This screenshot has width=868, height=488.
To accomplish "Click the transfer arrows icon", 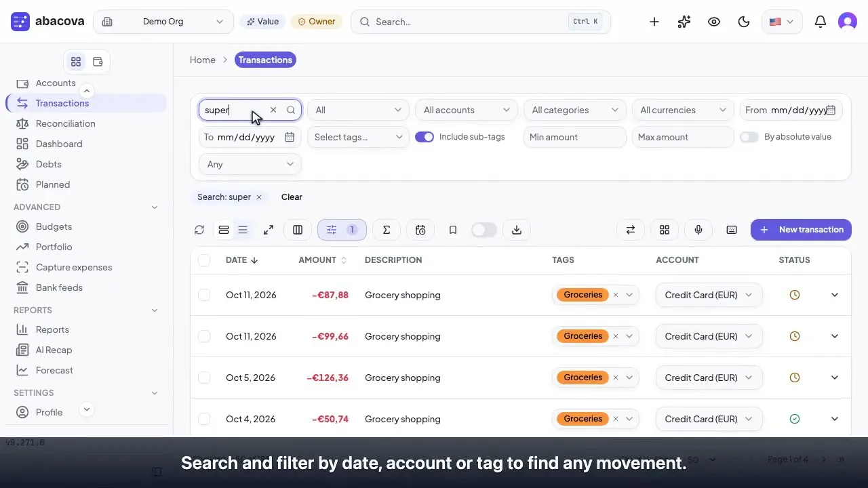I will pos(631,230).
